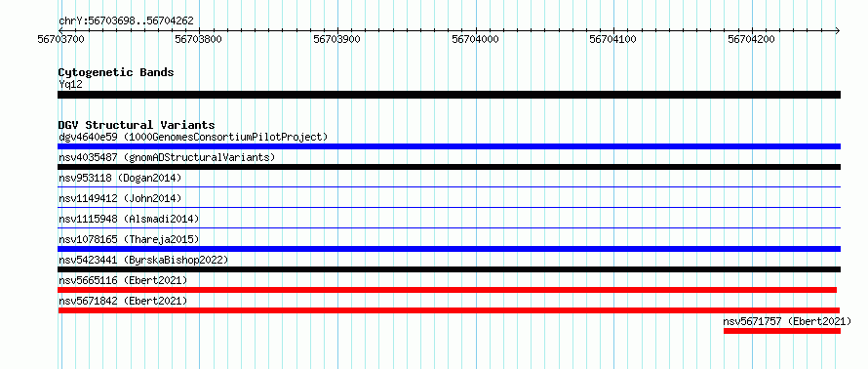This screenshot has width=868, height=369.
Task: Click the thin nsv1115948 variant line
Action: (449, 228)
